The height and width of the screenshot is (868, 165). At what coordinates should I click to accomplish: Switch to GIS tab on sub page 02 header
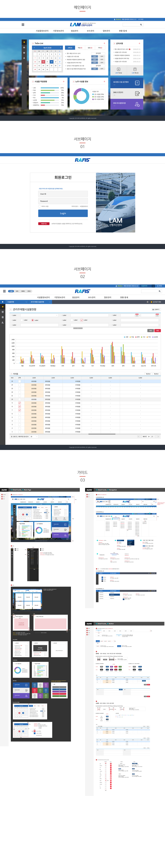17,291
